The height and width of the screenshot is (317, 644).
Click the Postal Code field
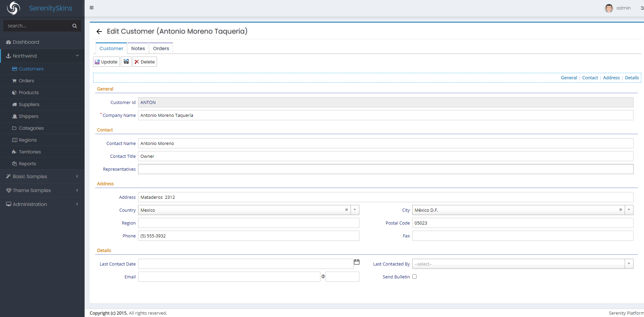click(523, 223)
